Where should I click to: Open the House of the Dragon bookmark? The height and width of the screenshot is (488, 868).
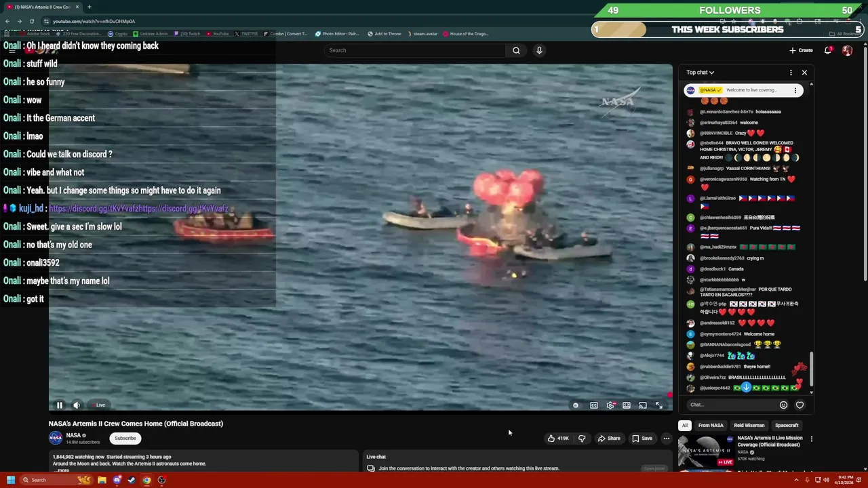pos(465,34)
